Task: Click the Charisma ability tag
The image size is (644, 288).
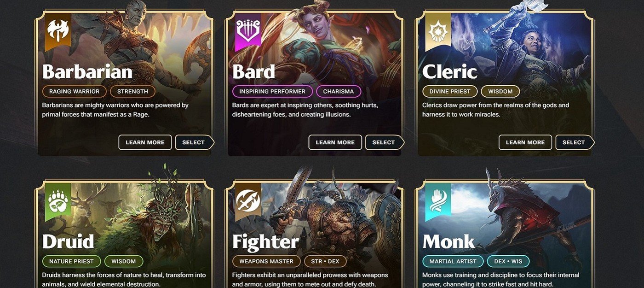Action: point(339,91)
